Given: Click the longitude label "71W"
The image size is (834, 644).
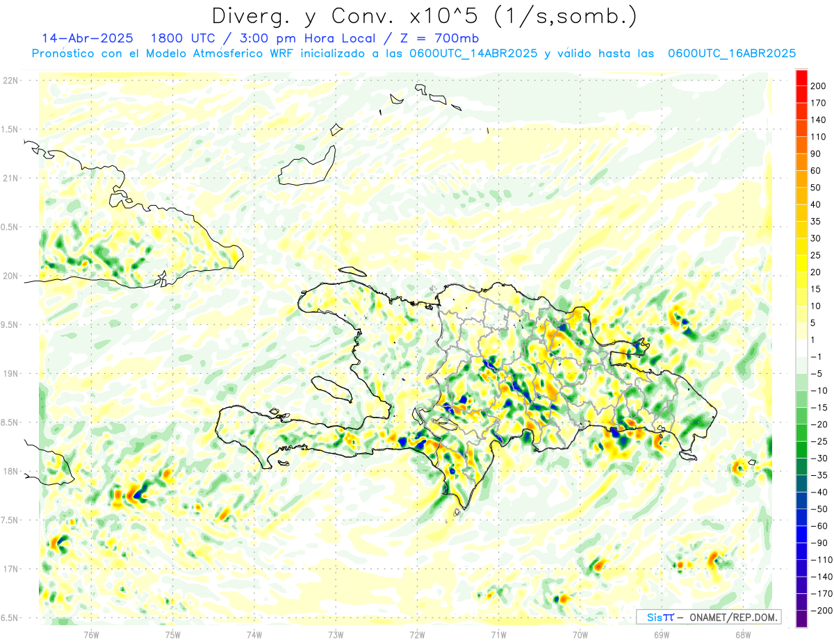Looking at the screenshot, I should click(498, 634).
